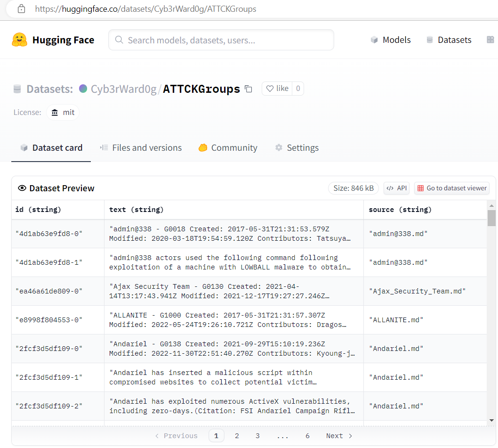Click the Datasets stack icon in navbar
Viewport: 498px width, 448px height.
coord(429,40)
